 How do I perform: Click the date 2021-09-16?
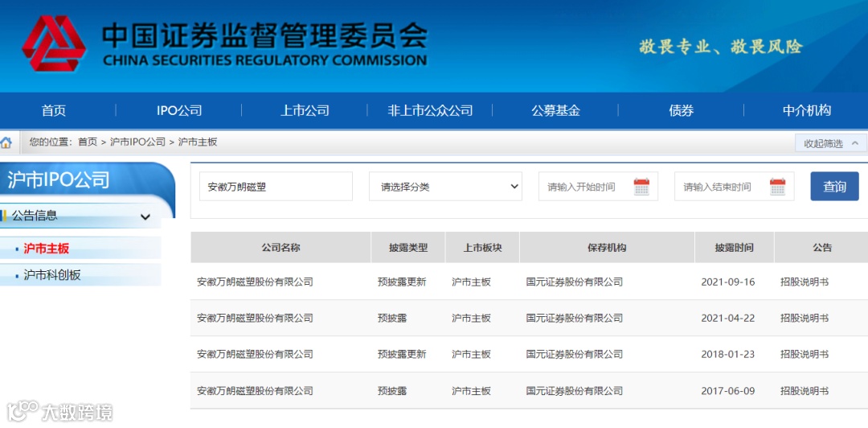(728, 282)
